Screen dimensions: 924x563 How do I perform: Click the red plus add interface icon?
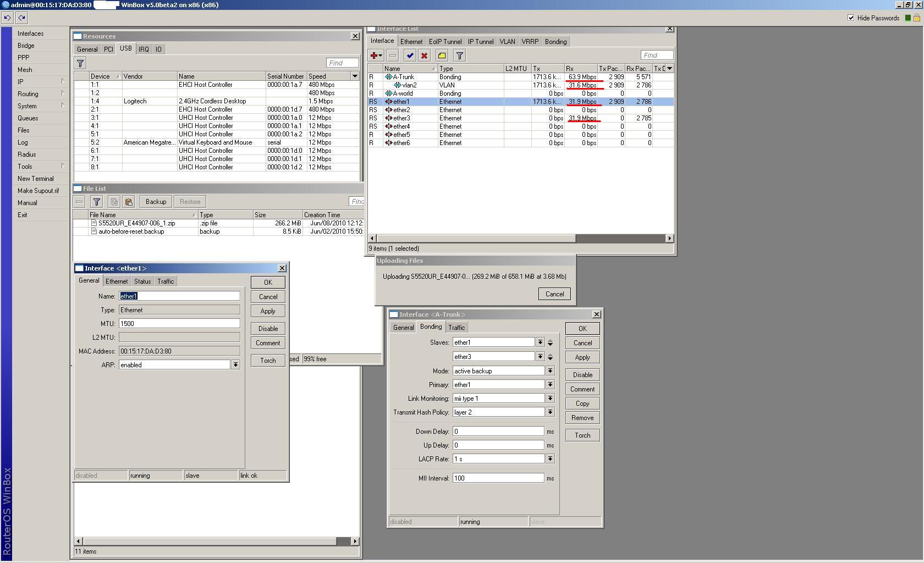[375, 56]
